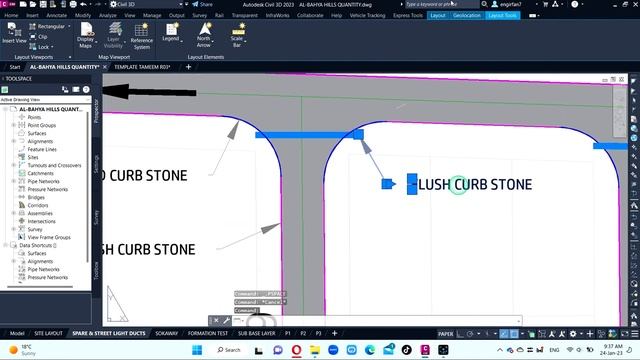Switch to the FORMATION TEST layout tab
The height and width of the screenshot is (360, 640).
[208, 333]
